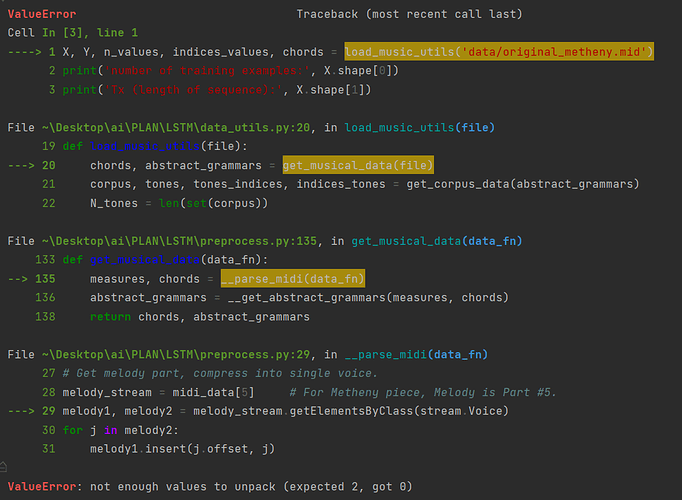Screen dimensions: 682x500
Task: Click 'def load_music_utils(file):' on line 19
Action: click(x=155, y=146)
